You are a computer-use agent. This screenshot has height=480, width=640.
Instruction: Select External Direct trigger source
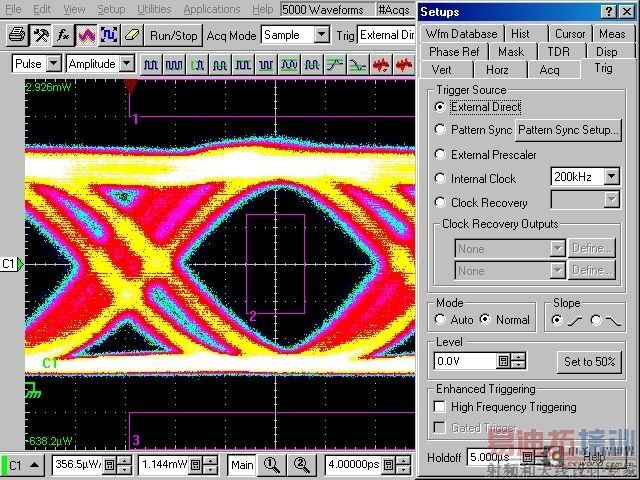[x=440, y=107]
